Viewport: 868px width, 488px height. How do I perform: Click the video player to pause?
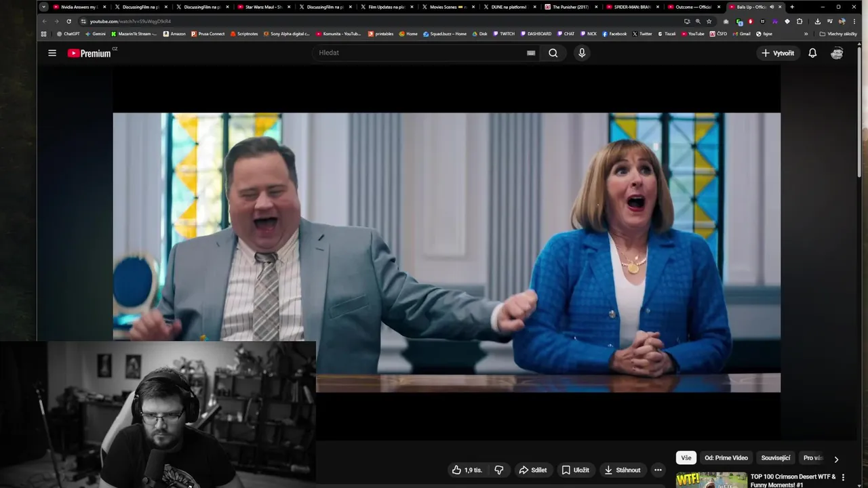(x=446, y=251)
